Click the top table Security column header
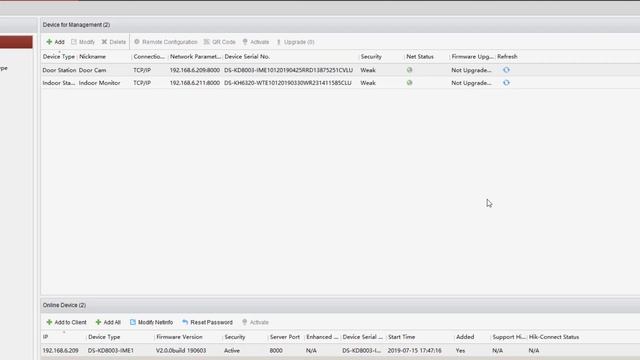This screenshot has height=360, width=640. [x=371, y=57]
